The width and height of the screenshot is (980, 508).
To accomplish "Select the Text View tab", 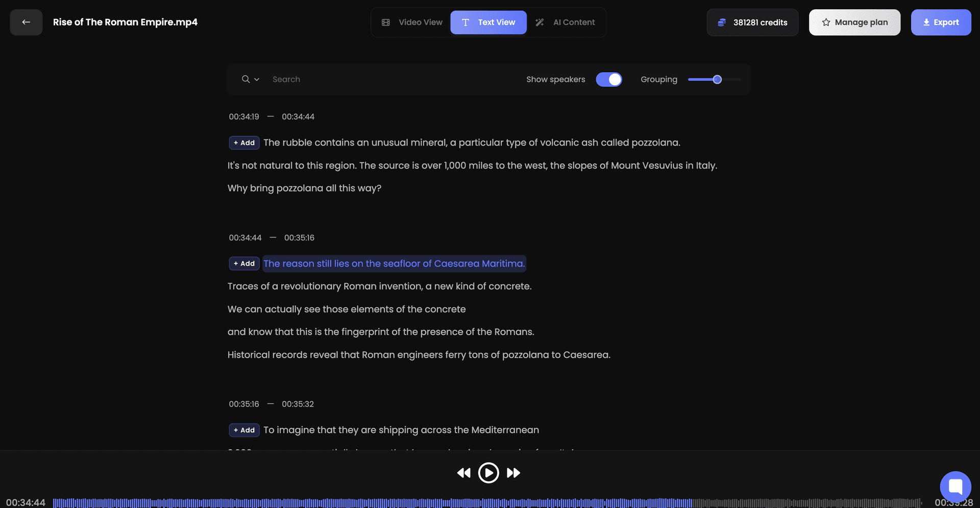I will pos(488,22).
